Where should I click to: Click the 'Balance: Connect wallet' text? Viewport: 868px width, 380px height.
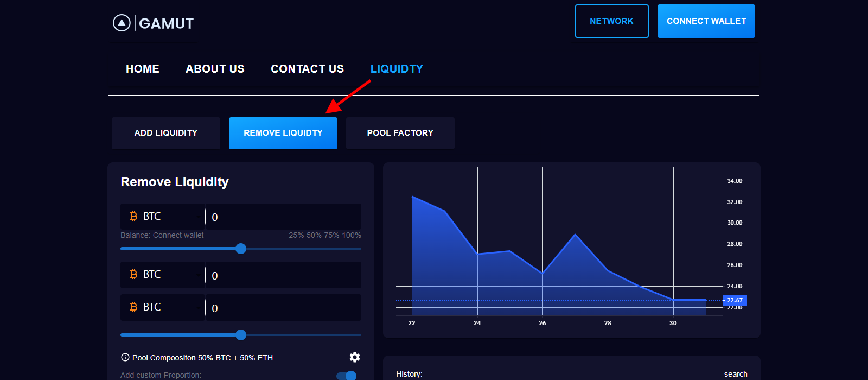point(162,235)
